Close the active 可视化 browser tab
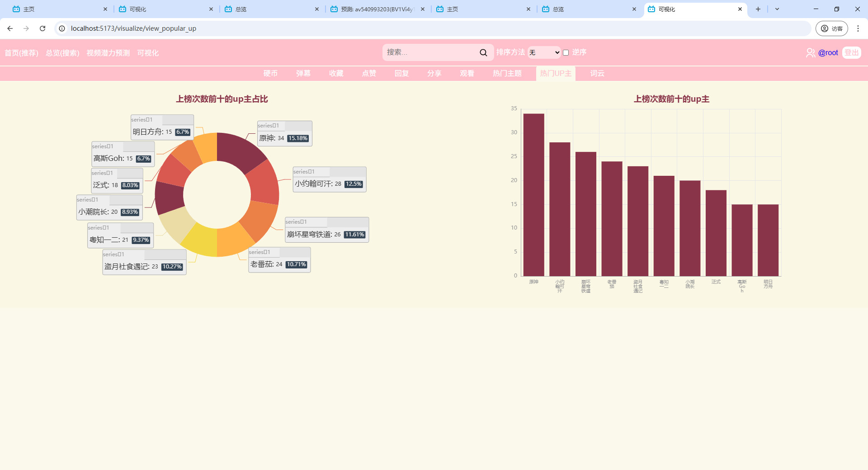 coord(740,9)
